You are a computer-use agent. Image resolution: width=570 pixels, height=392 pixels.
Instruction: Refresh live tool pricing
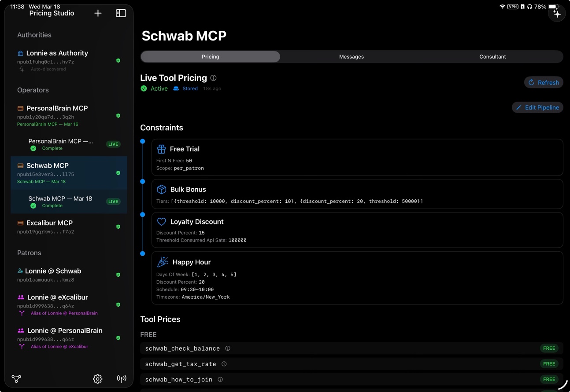(544, 82)
